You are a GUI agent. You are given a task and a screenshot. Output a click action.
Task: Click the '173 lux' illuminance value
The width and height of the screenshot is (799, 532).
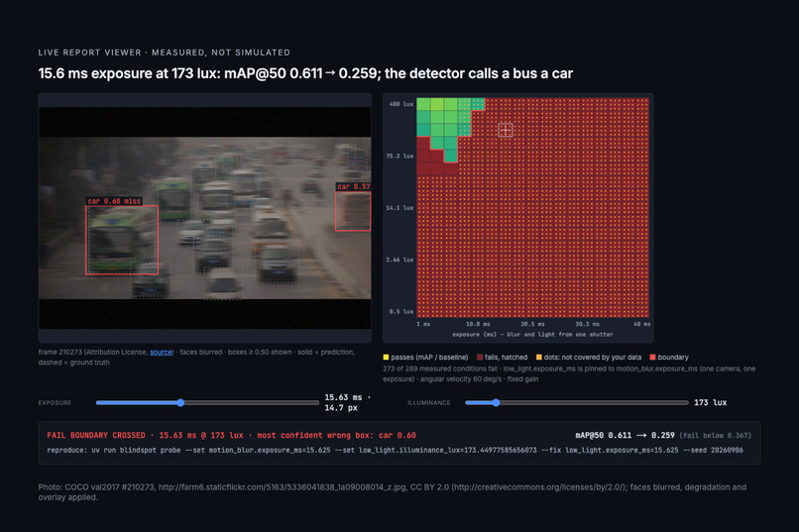coord(711,402)
